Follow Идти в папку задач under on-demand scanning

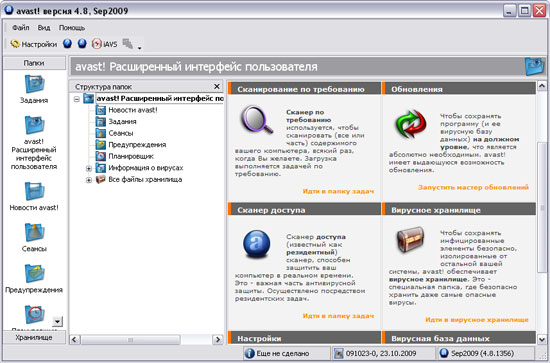coord(338,191)
